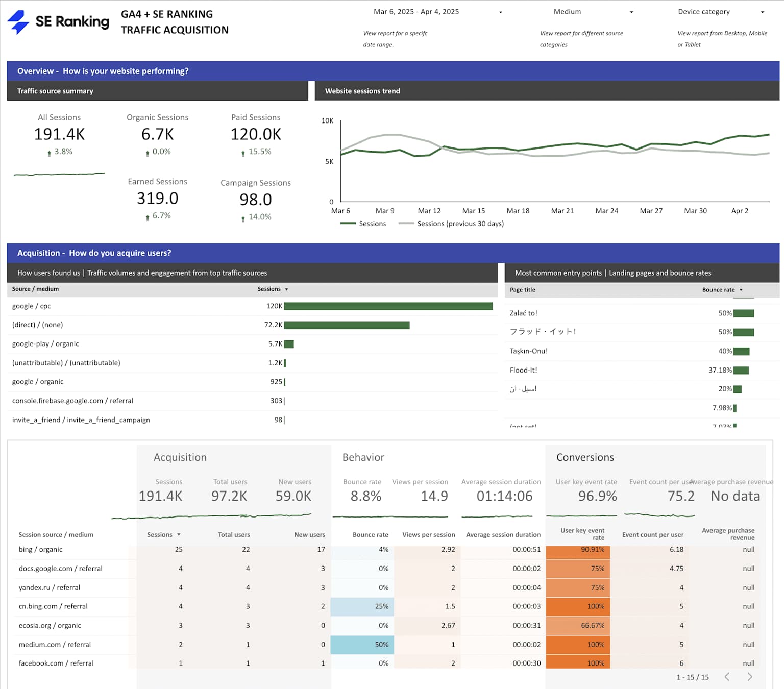Click the previous page chevron in pagination

coord(727,677)
